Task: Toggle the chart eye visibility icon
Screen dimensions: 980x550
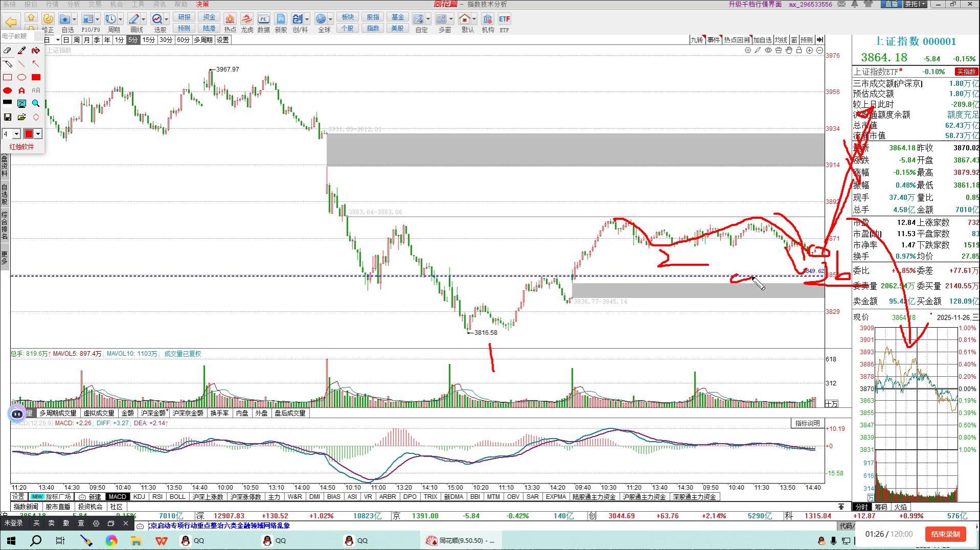Action: 768,50
